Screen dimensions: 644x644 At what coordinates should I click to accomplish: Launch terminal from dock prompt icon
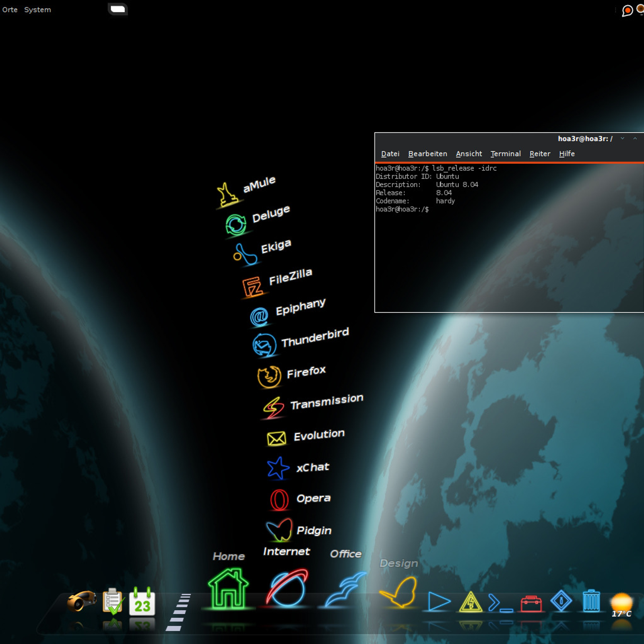point(500,603)
